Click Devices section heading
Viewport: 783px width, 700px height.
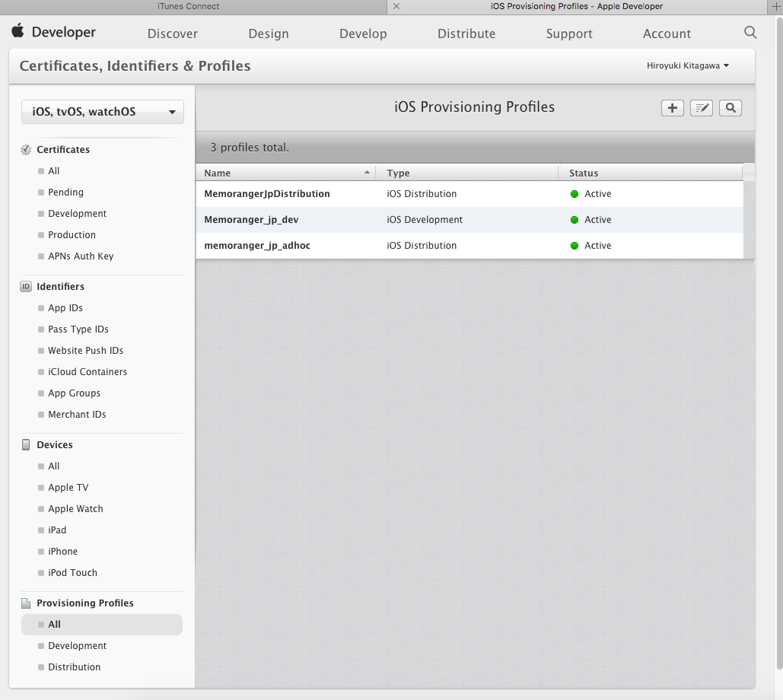click(x=55, y=444)
